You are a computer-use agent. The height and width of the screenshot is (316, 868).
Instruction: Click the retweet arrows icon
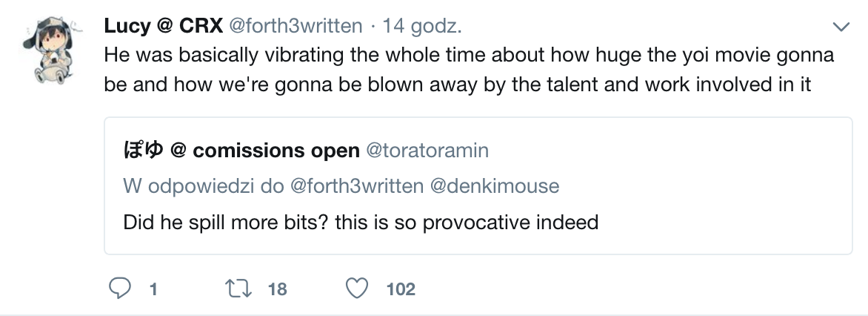239,288
